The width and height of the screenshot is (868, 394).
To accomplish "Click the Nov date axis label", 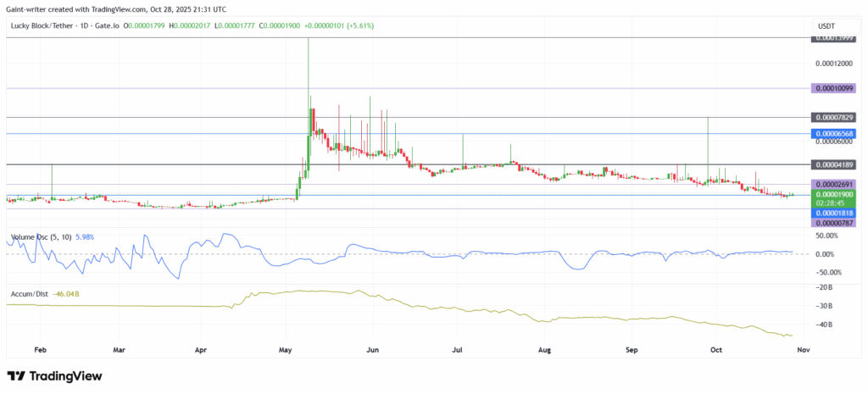I will (x=802, y=350).
